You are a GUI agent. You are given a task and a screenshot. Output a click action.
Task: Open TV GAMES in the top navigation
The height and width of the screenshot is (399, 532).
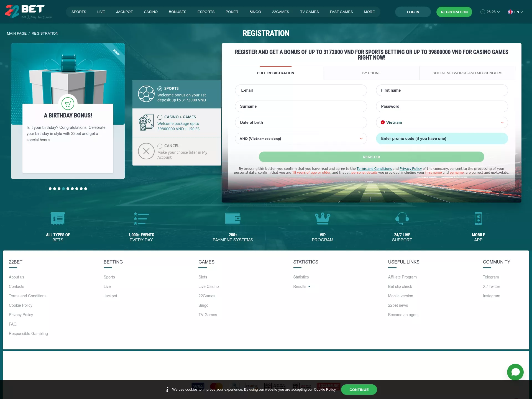[310, 12]
